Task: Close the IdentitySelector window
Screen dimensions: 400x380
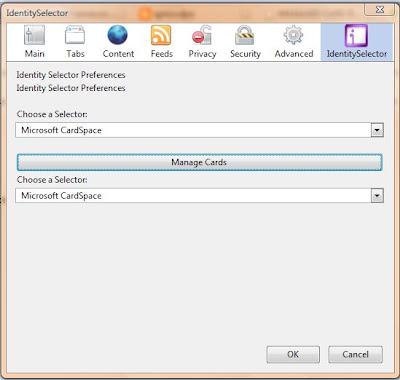Action: pyautogui.click(x=380, y=10)
